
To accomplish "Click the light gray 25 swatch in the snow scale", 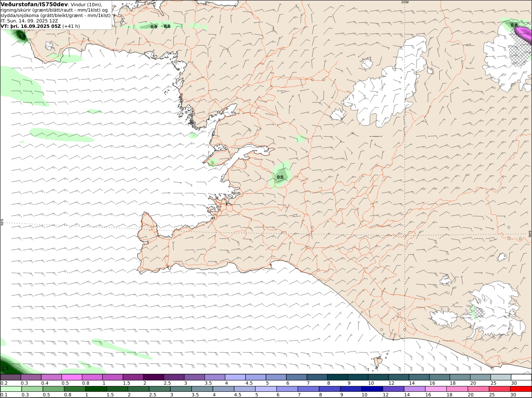I will [x=501, y=377].
